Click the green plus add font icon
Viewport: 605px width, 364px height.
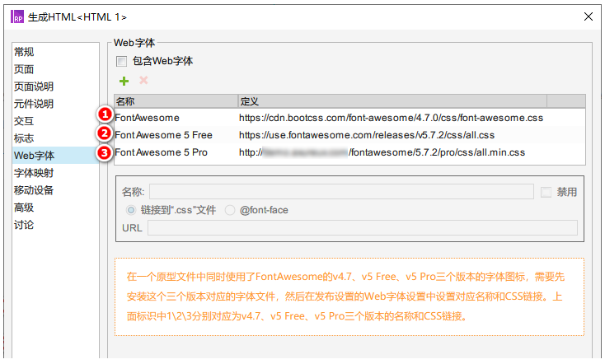(124, 81)
